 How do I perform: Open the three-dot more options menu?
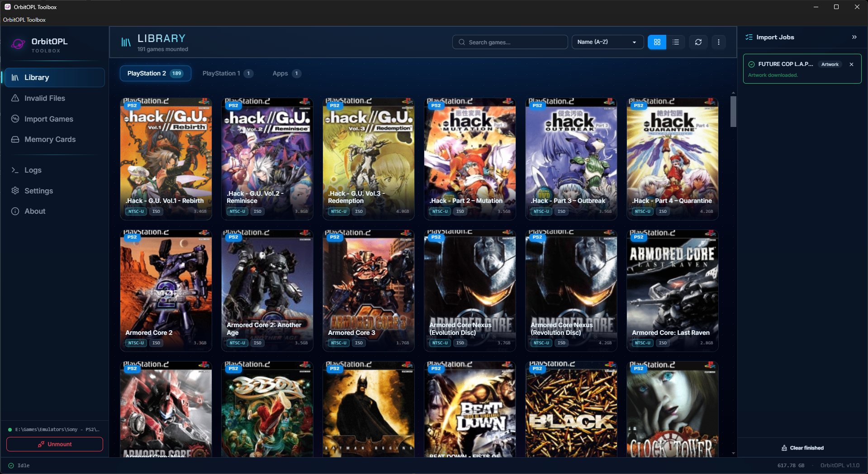[x=719, y=42]
